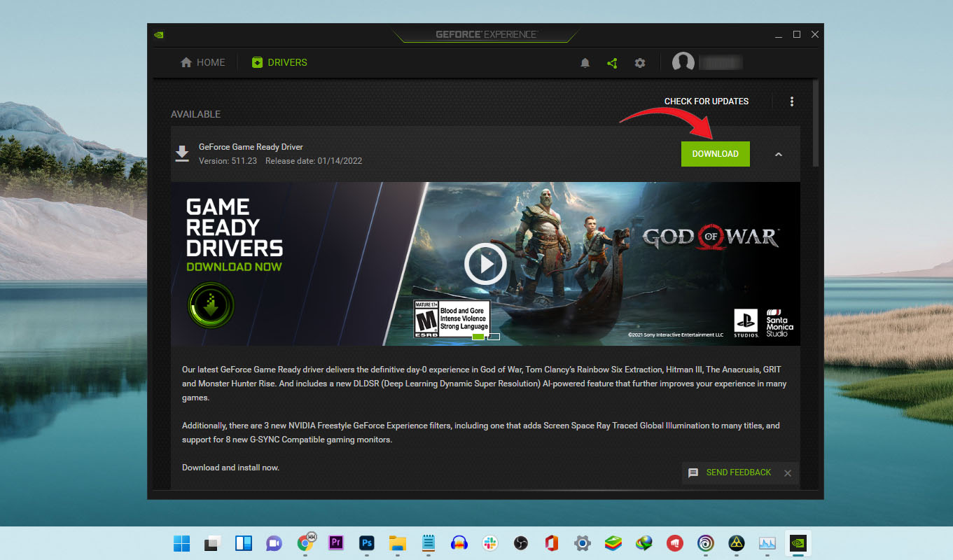Open BlueStacks from the taskbar
This screenshot has height=560, width=953.
click(613, 543)
